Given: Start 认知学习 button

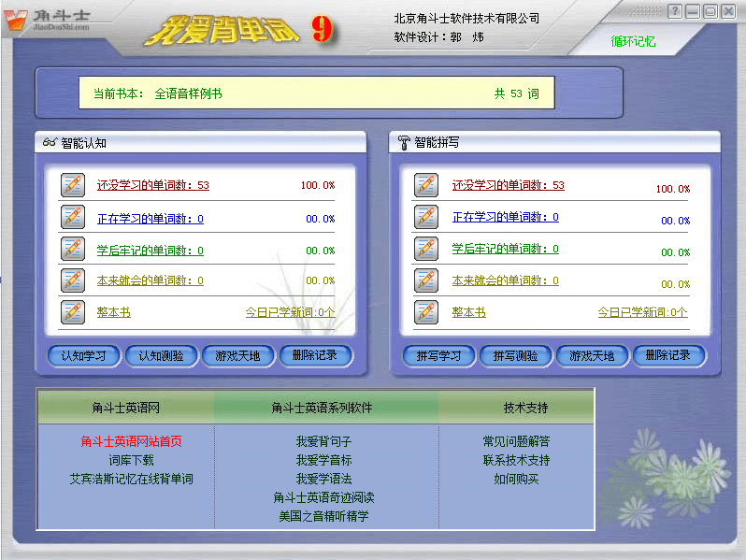Looking at the screenshot, I should coord(84,356).
